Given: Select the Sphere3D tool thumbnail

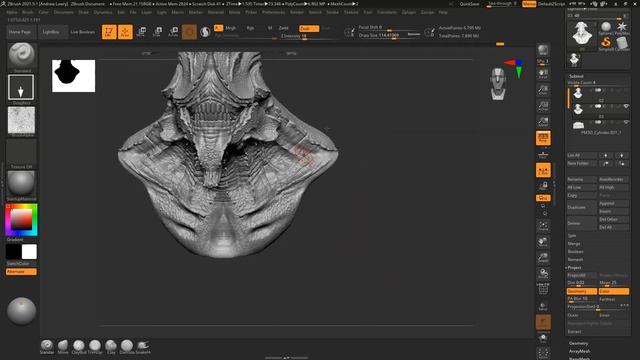Looking at the screenshot, I should tap(605, 29).
